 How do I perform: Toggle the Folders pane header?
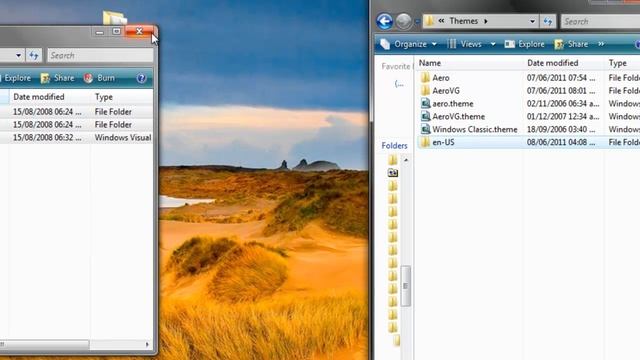pos(394,146)
